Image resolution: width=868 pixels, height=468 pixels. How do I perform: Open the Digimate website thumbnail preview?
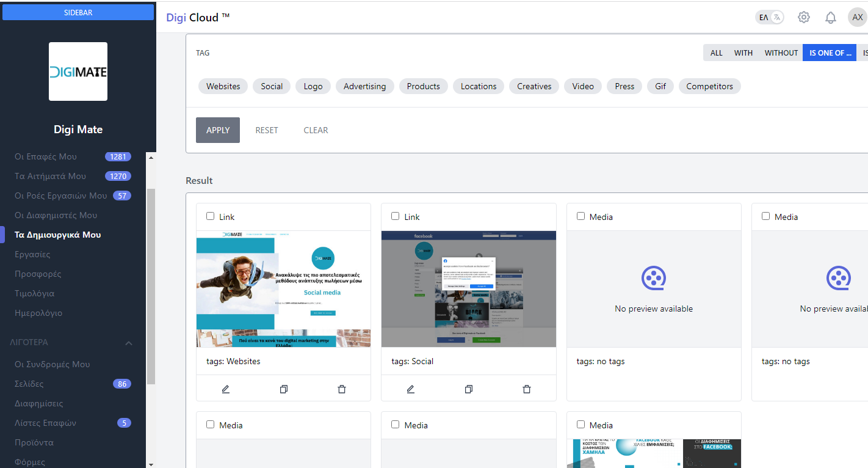point(283,289)
